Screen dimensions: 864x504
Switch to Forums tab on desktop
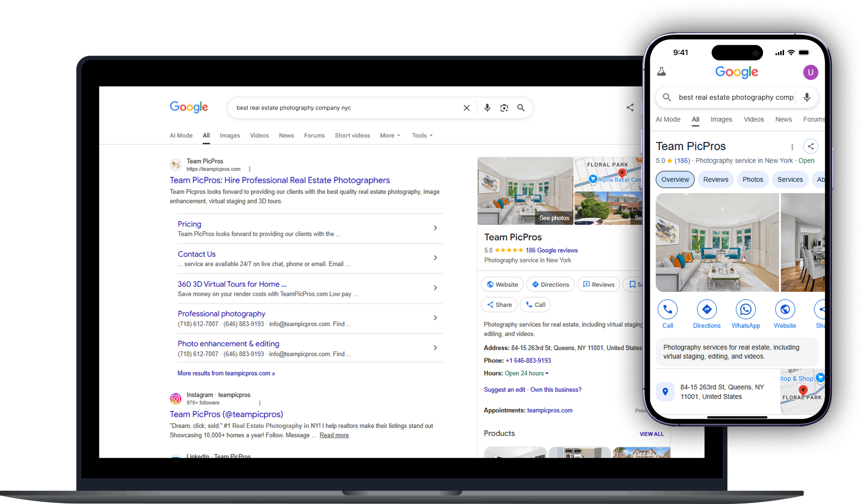(x=314, y=135)
